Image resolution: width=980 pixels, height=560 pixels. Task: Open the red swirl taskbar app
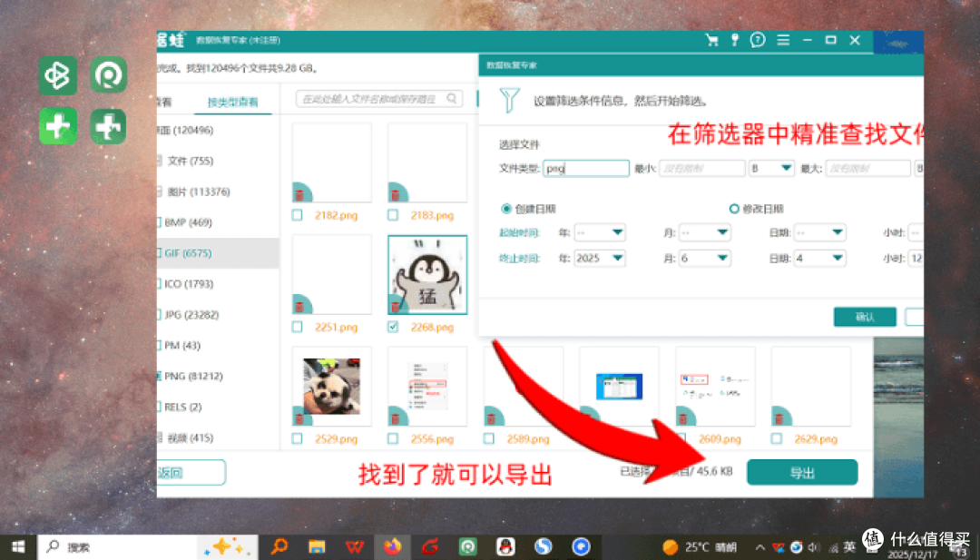(430, 547)
